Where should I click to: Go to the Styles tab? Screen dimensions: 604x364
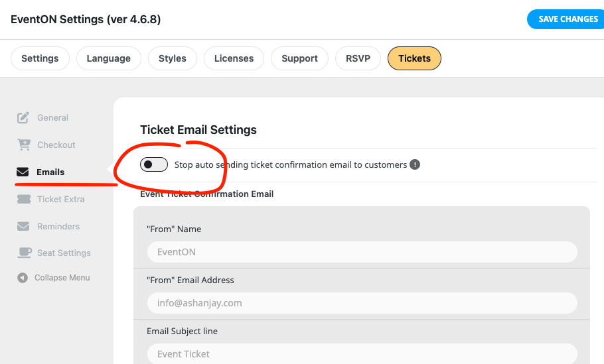click(172, 58)
